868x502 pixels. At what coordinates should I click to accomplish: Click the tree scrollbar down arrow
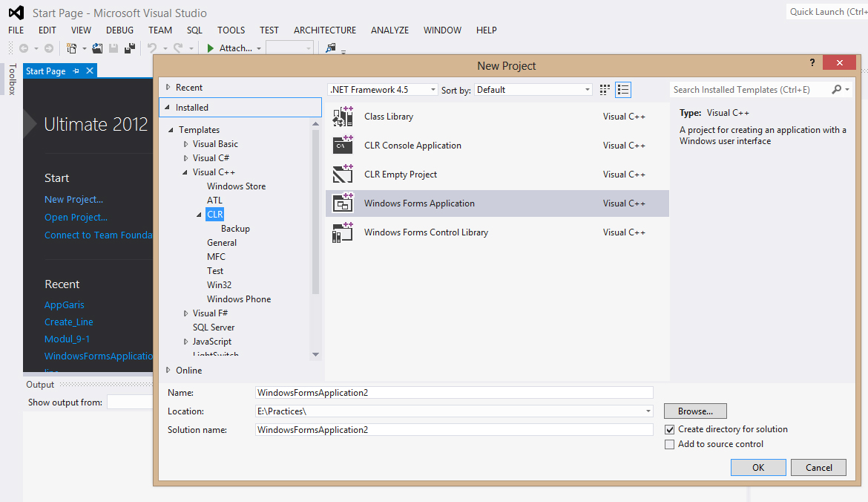(315, 355)
